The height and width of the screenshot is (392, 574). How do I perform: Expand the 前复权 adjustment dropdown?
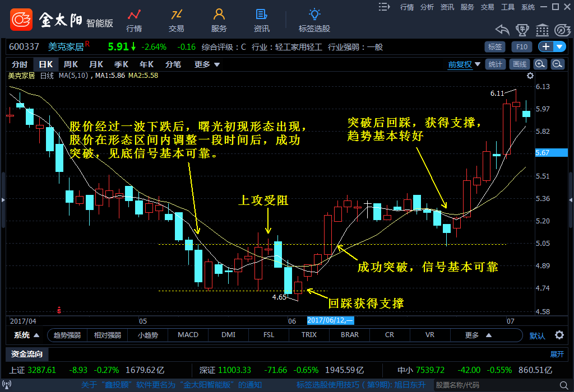point(464,64)
